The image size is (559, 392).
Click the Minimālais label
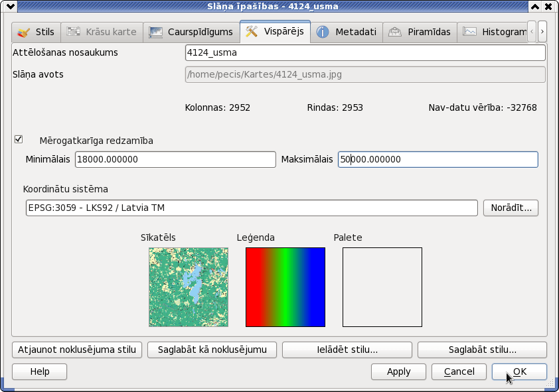[48, 159]
